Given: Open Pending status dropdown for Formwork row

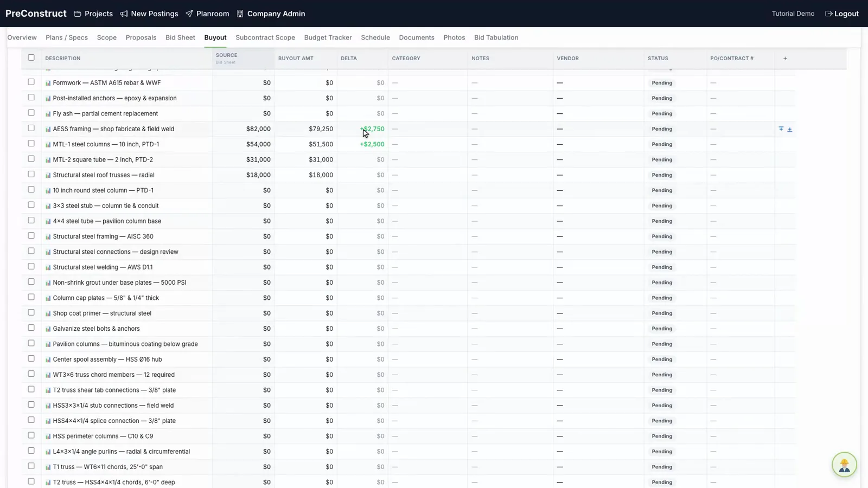Looking at the screenshot, I should click(662, 83).
